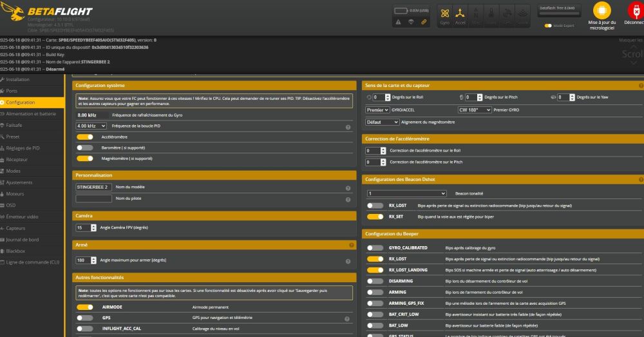Open the Beacon tonalité dropdown
644x337 pixels.
[x=406, y=193]
